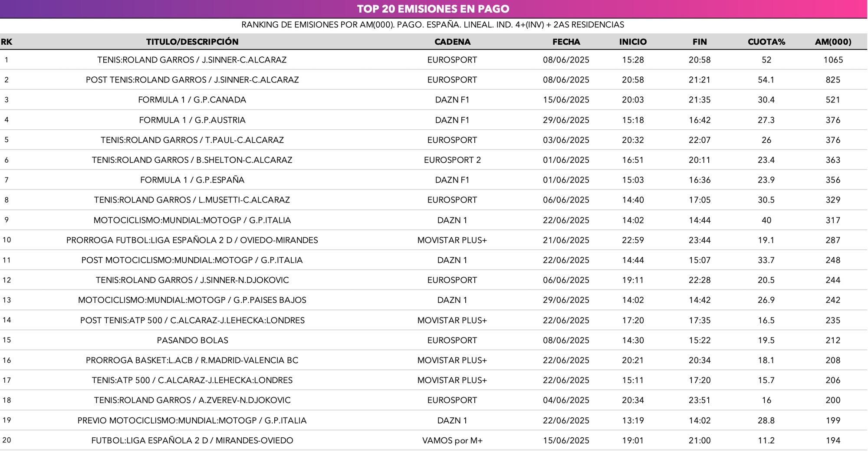Select the FORMULA 1 / G.P.AUSTRIA entry
868x459 pixels.
192,120
